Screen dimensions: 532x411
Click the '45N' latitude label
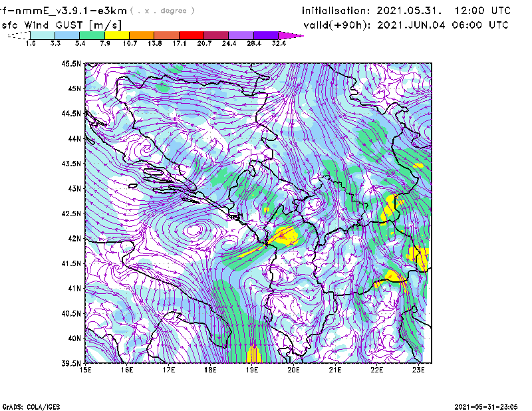coord(74,88)
